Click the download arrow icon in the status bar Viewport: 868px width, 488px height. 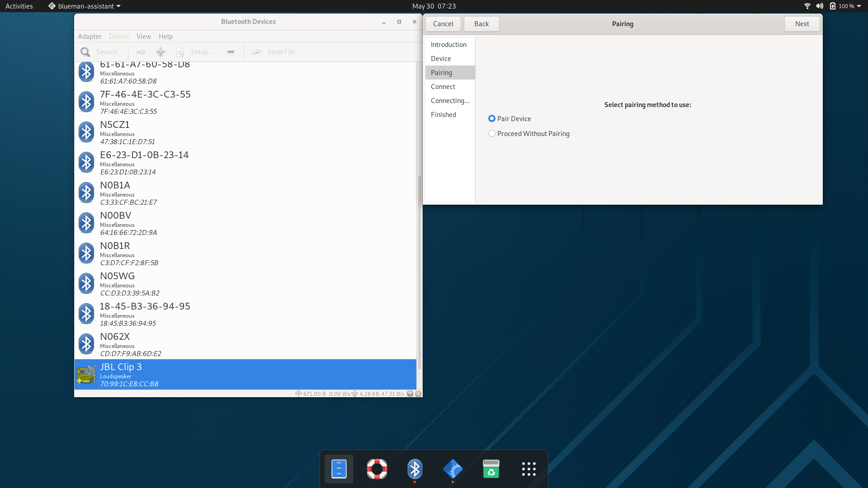355,394
